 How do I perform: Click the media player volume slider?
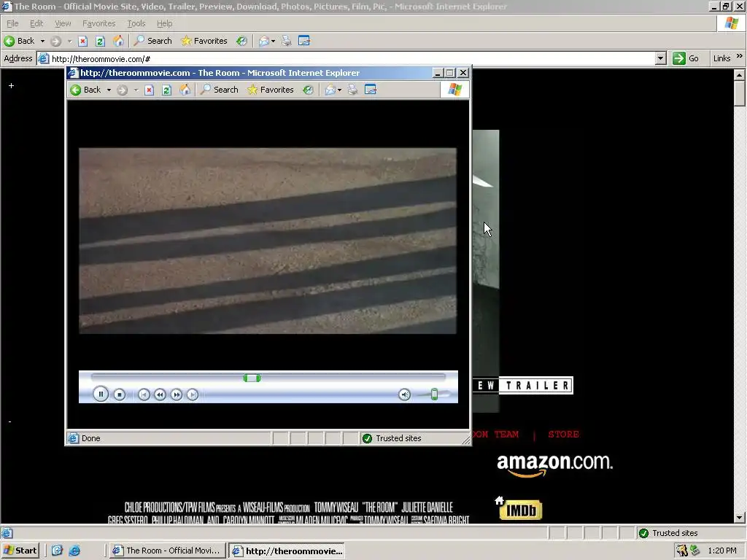click(434, 394)
